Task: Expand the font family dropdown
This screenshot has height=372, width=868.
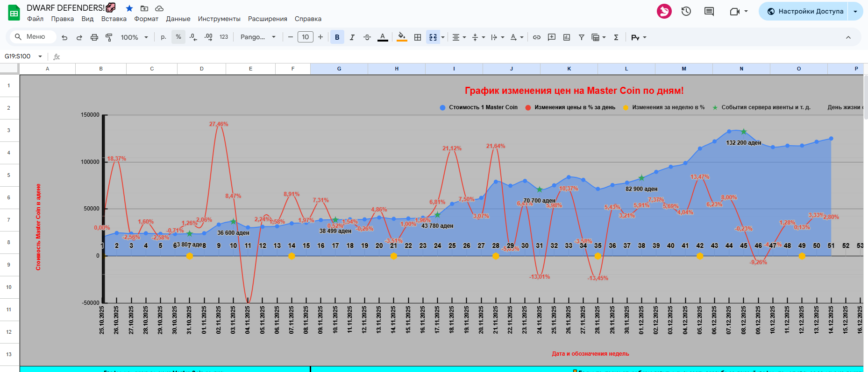Action: tap(258, 37)
